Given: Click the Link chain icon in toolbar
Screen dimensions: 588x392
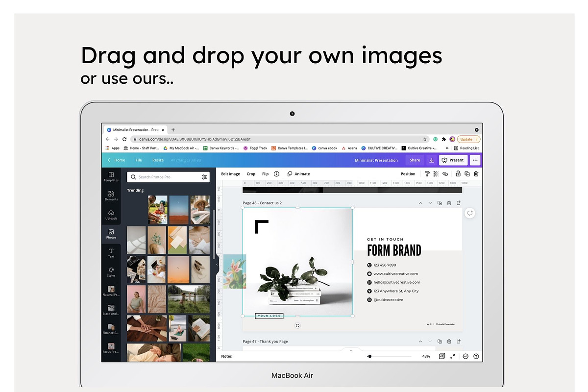Looking at the screenshot, I should pos(445,174).
